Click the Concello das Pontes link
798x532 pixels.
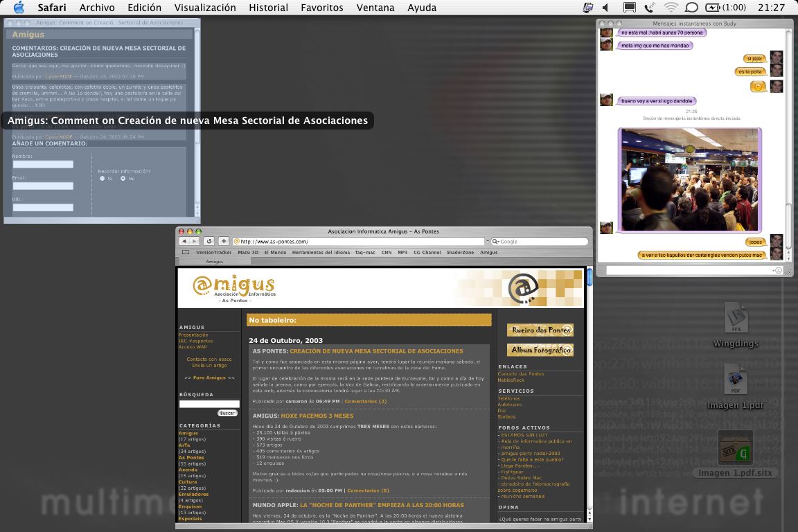(521, 373)
